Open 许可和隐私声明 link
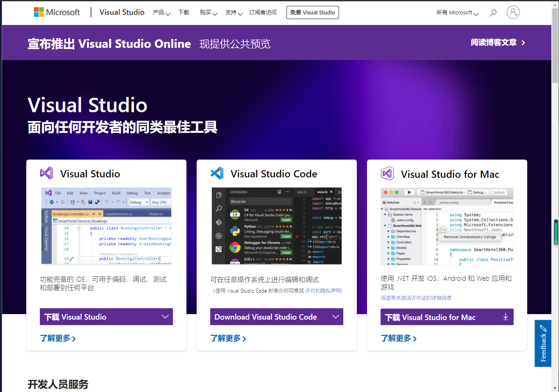Image resolution: width=559 pixels, height=392 pixels. (x=323, y=291)
